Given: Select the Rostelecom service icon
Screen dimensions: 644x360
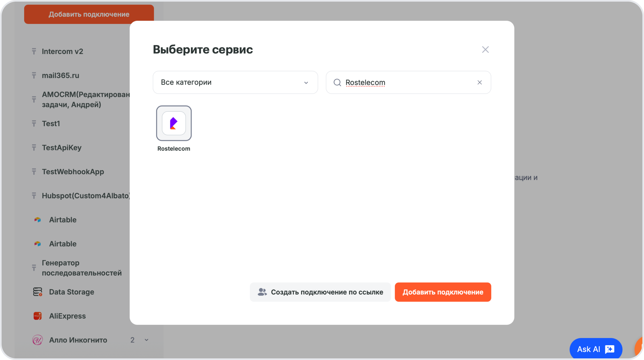Looking at the screenshot, I should tap(174, 123).
